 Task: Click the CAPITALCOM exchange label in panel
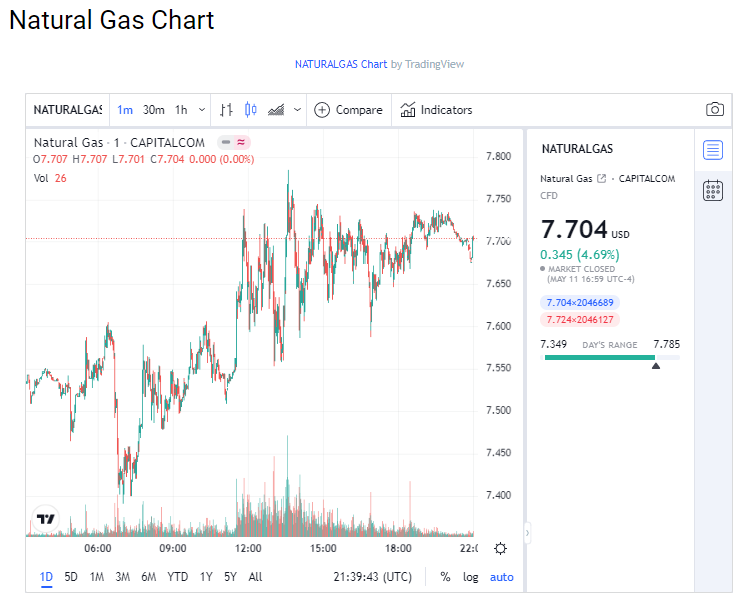point(647,179)
